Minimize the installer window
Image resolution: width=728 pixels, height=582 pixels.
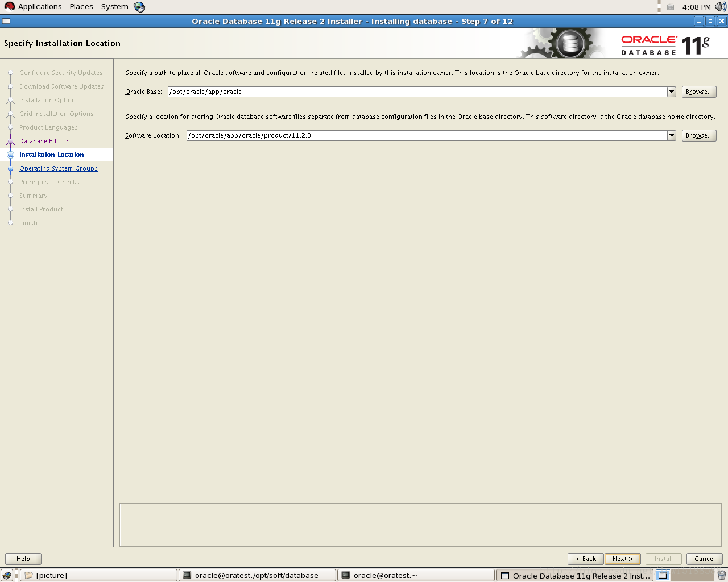(699, 21)
